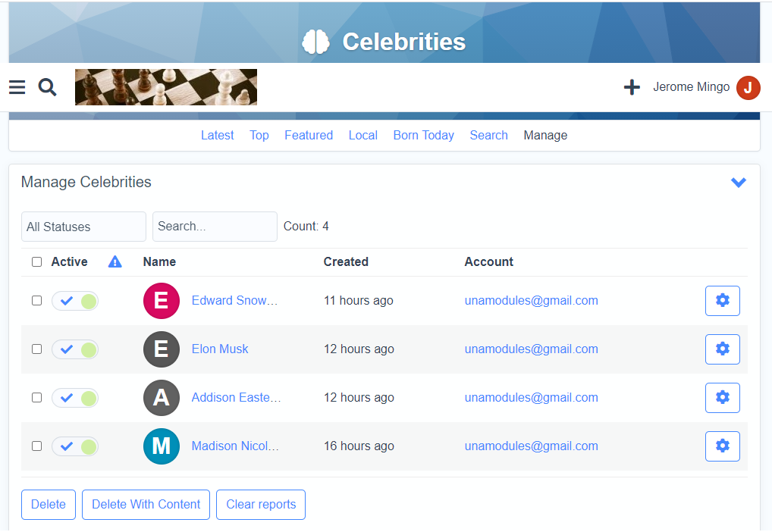Open gear settings for Elon Musk row
The image size is (772, 532).
[x=722, y=349]
